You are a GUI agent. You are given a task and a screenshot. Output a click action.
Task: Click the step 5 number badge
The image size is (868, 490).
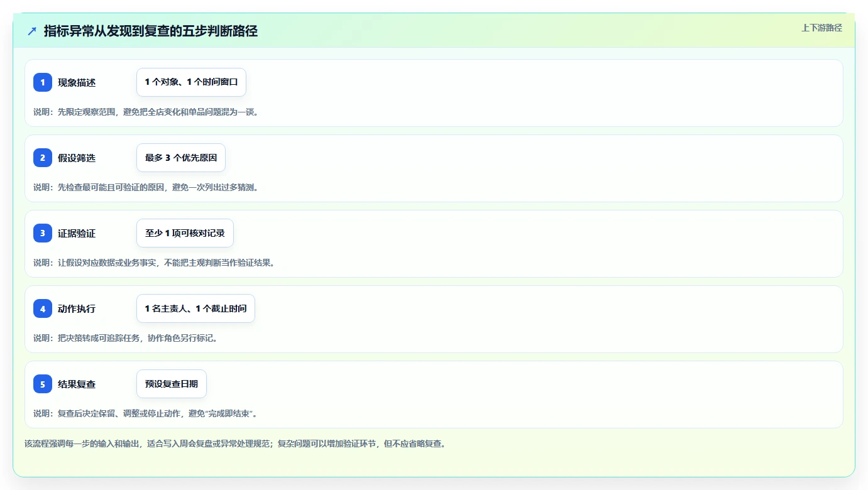tap(43, 384)
